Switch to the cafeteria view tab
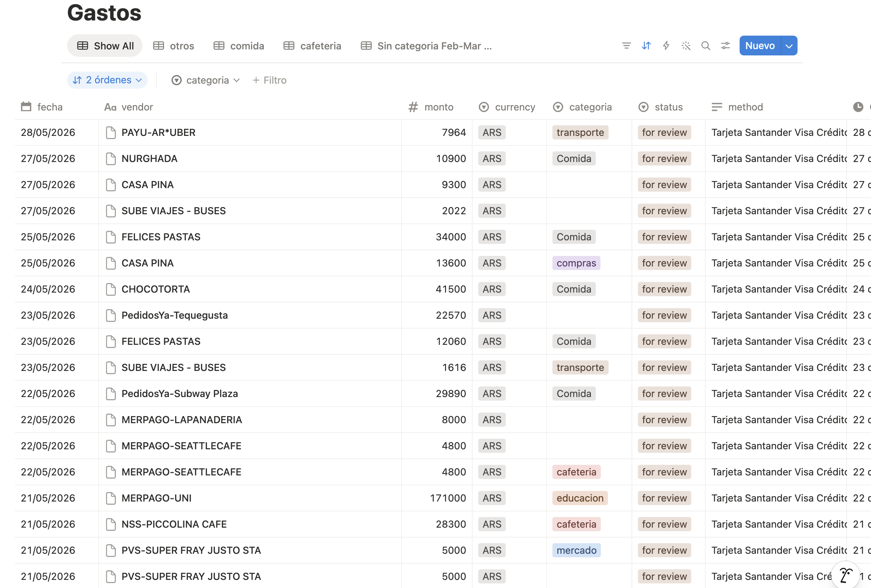 pos(313,46)
